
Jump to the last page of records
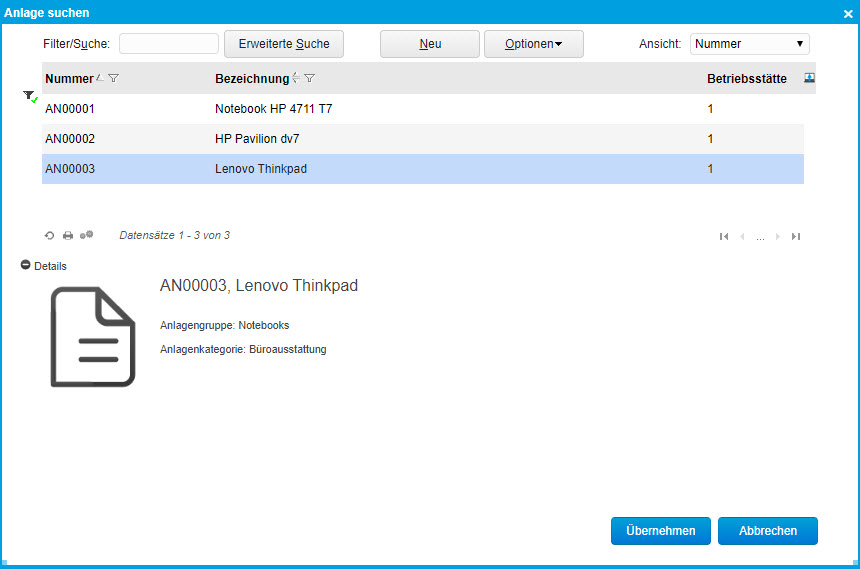point(796,237)
